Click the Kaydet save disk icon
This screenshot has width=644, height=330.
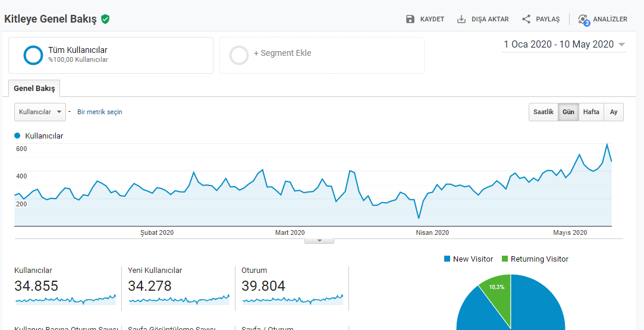(x=410, y=19)
